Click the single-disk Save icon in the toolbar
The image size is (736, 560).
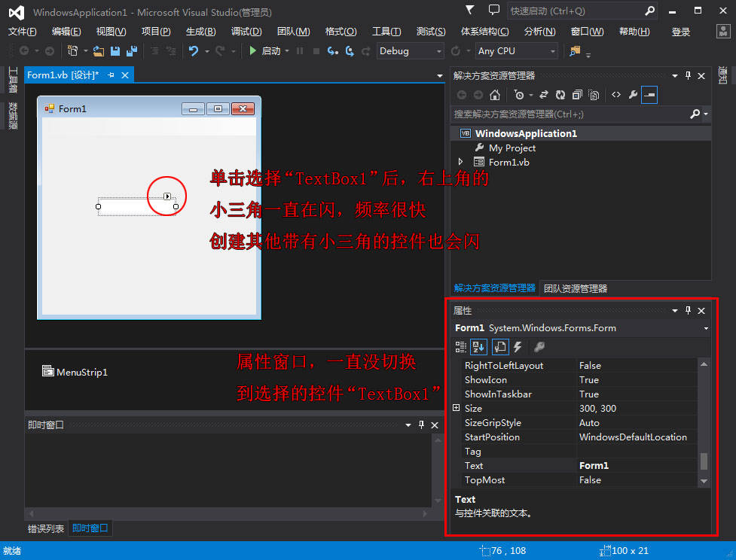tap(115, 50)
